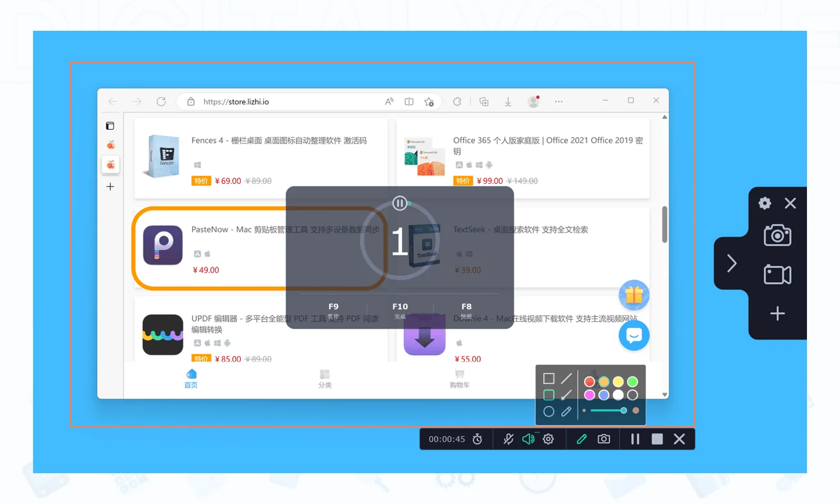This screenshot has width=840, height=504.
Task: Toggle microphone mute in recording toolbar
Action: 508,439
